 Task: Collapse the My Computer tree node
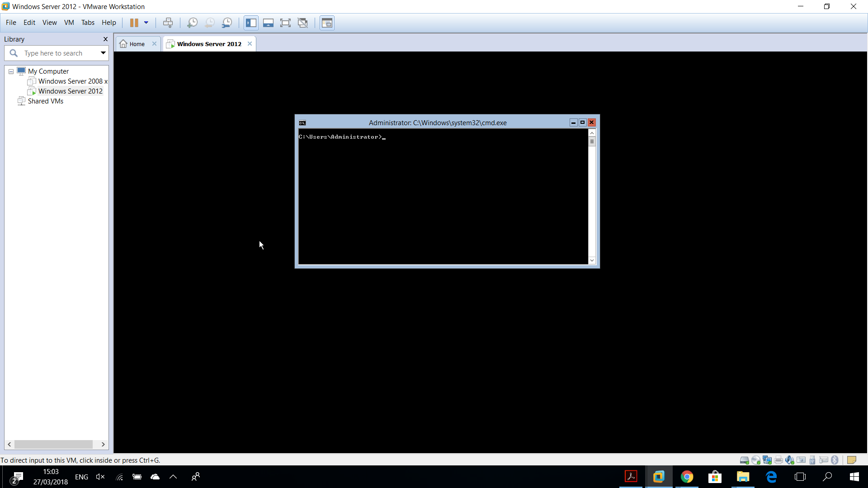(x=11, y=71)
